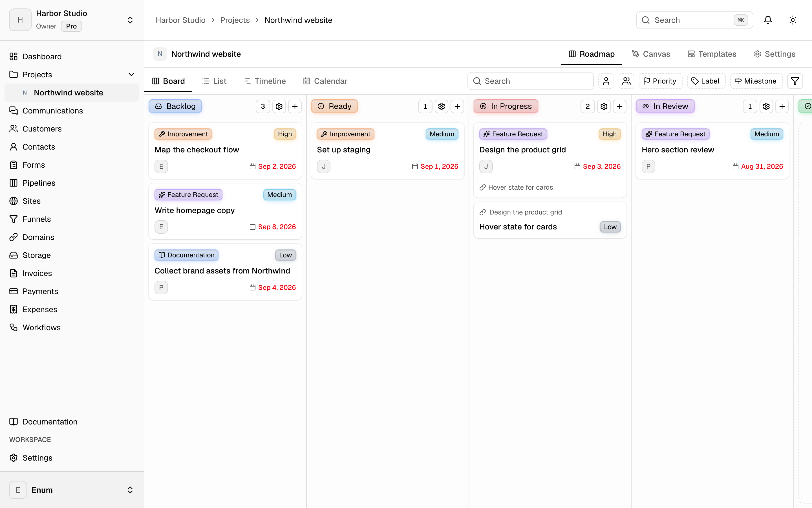Switch to List view tab
Screen dimensions: 812x508
[x=214, y=81]
